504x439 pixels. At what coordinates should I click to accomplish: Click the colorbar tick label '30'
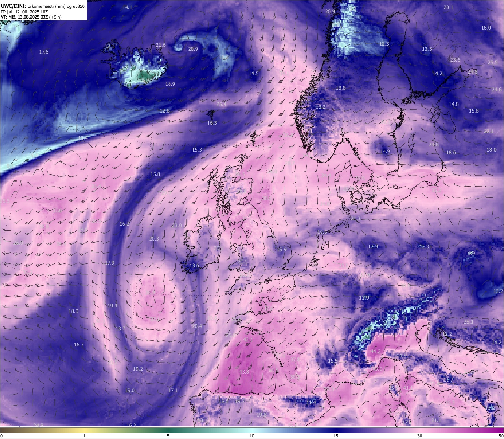pos(420,436)
